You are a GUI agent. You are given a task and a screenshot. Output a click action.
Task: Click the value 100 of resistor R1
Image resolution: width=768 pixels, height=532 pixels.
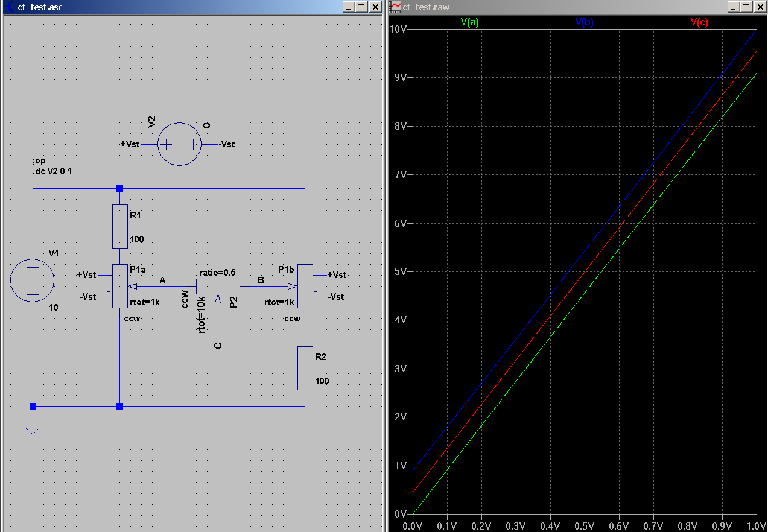[137, 239]
